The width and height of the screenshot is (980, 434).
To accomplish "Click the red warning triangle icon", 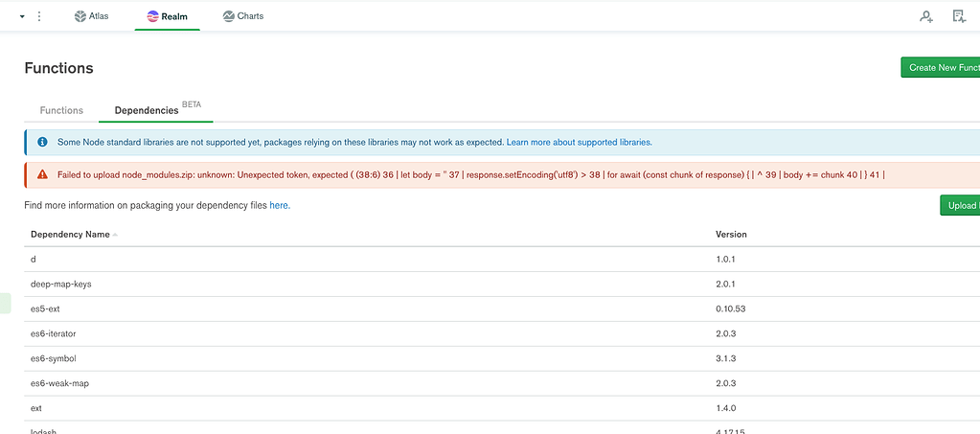I will [42, 175].
